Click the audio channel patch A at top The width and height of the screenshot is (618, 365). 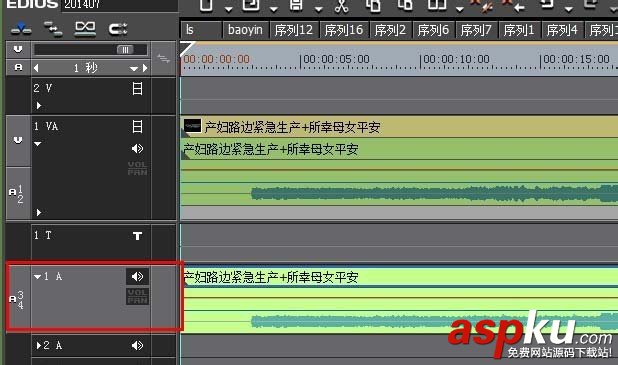pos(18,67)
